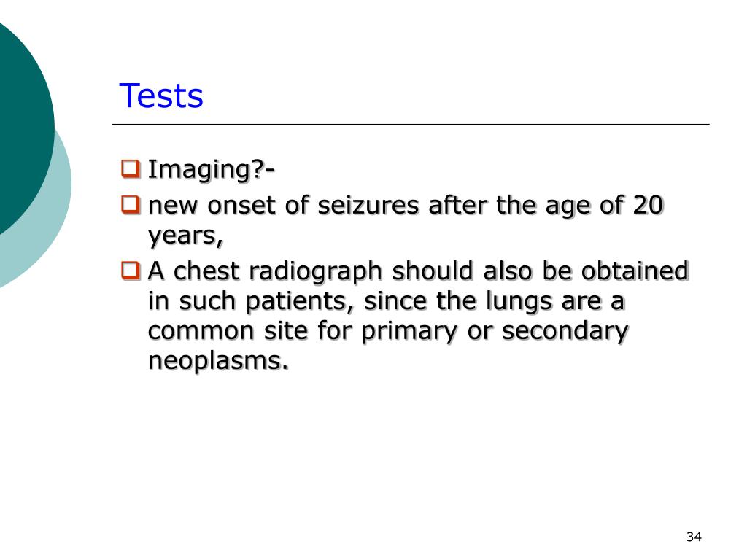Click the word 'patients,' in the paragraph
Screen dimensions: 747x560
(x=300, y=302)
